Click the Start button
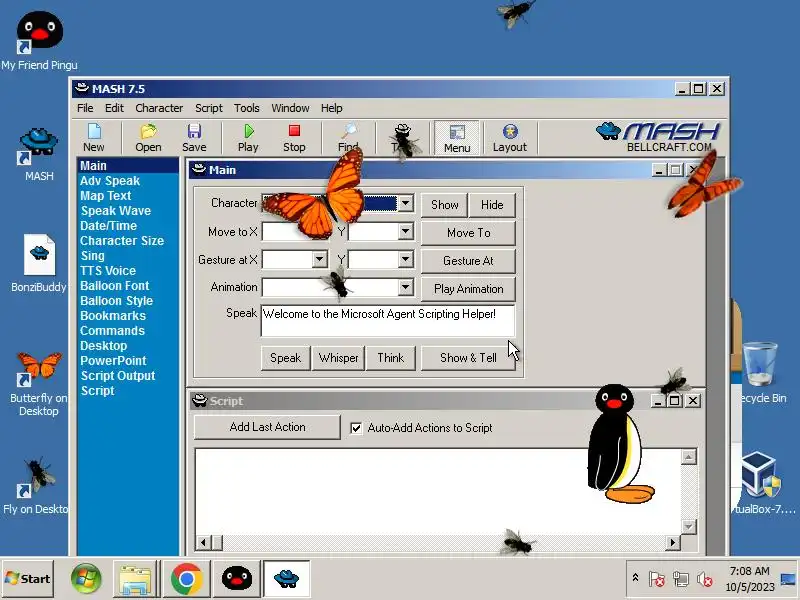 (28, 579)
